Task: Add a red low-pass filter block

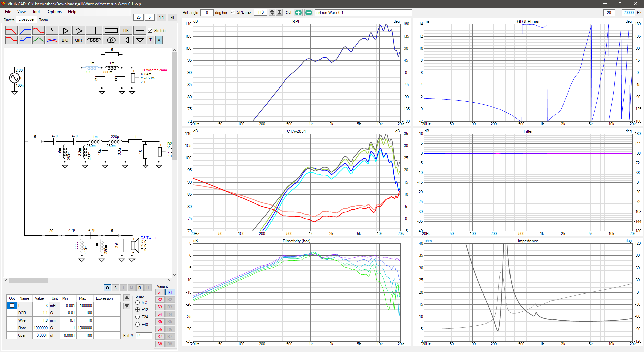Action: click(x=11, y=31)
